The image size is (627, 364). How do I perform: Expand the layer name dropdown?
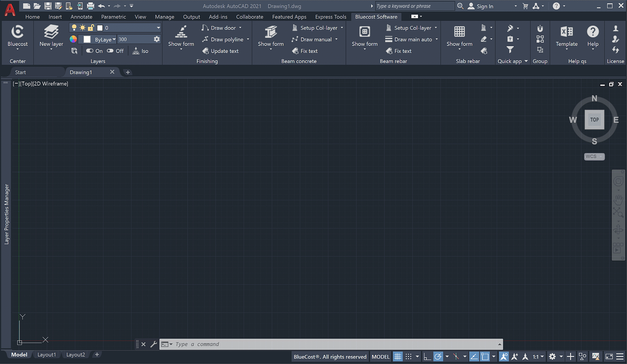(158, 28)
